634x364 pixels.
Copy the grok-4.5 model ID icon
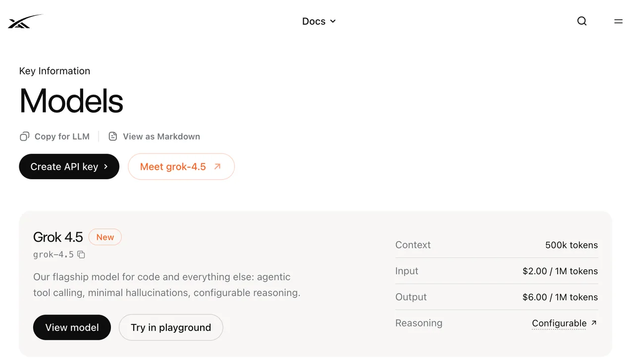81,255
